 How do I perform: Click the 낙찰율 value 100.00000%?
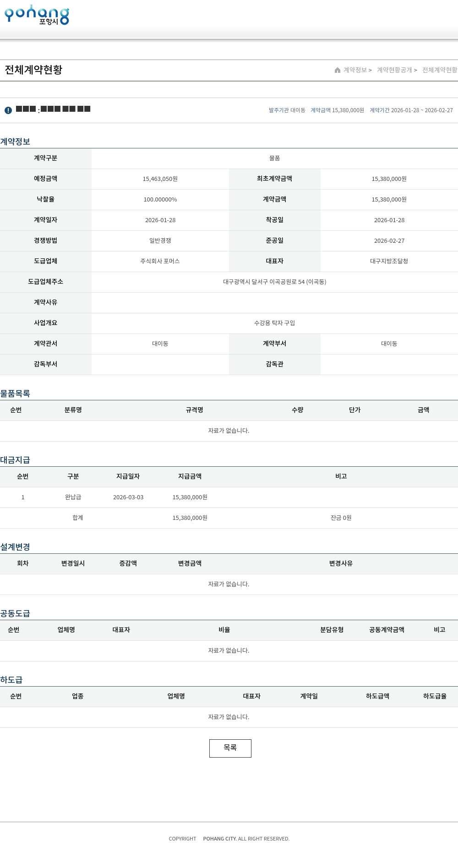click(x=160, y=199)
